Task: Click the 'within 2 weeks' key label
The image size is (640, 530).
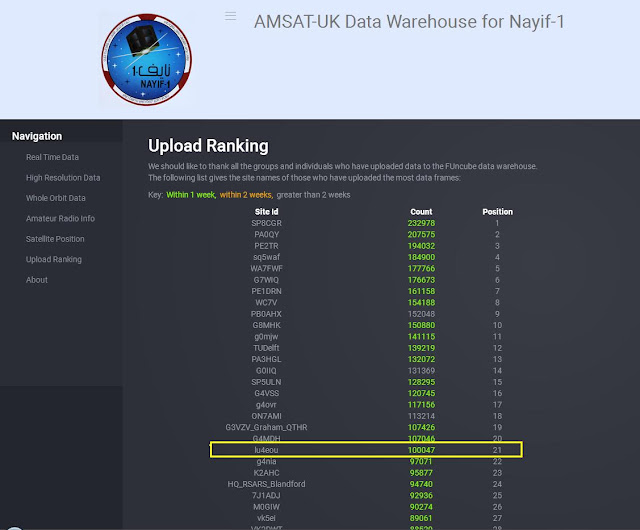Action: (x=246, y=195)
